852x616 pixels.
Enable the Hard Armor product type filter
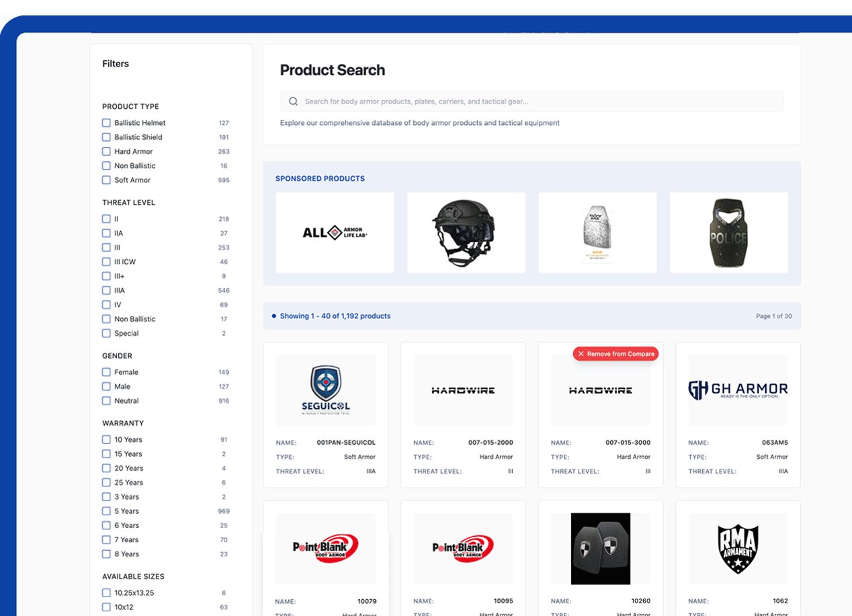(x=106, y=151)
